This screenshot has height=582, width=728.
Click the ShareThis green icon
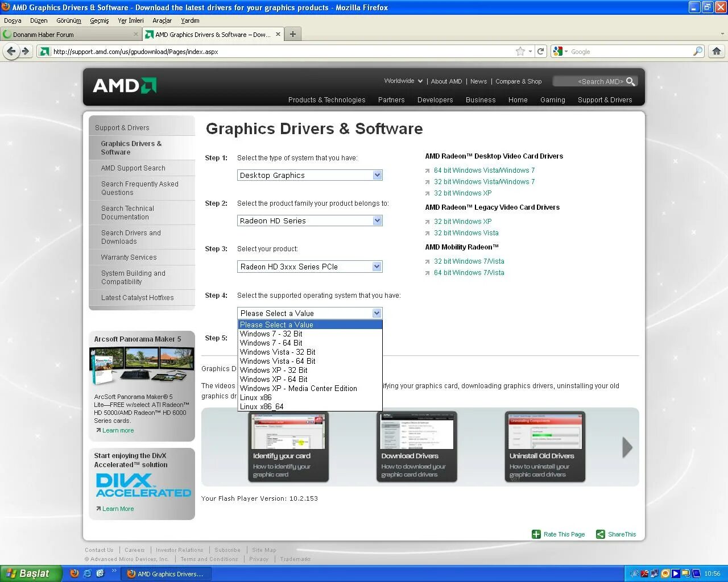(x=601, y=534)
